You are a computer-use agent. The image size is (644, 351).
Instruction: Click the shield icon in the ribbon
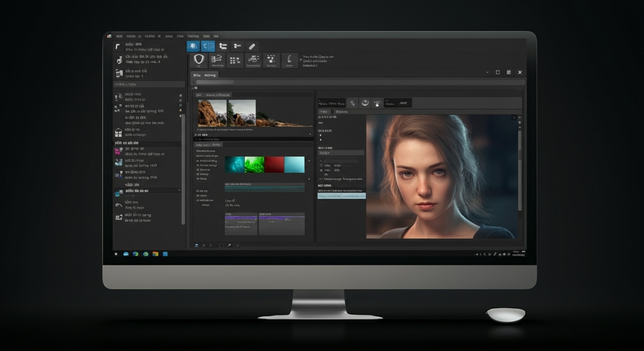click(x=199, y=59)
